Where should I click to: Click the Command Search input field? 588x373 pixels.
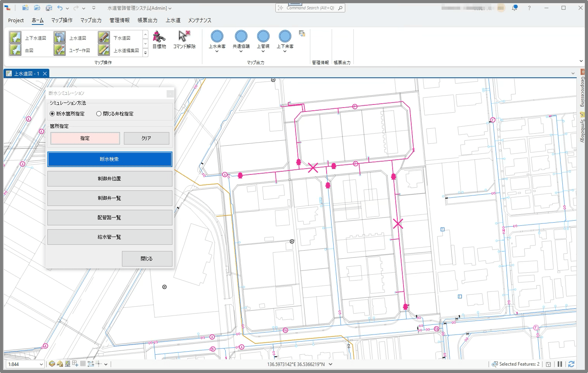310,8
